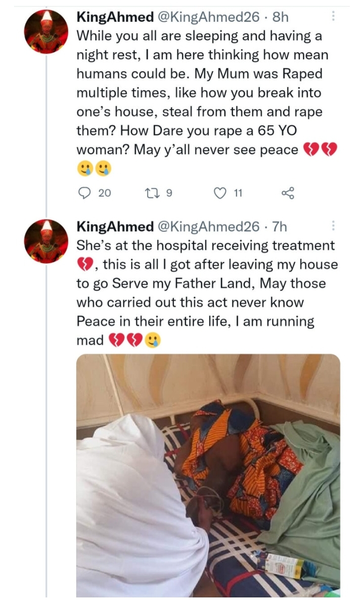364x603 pixels.
Task: Open the attached hospital photo
Action: click(208, 476)
